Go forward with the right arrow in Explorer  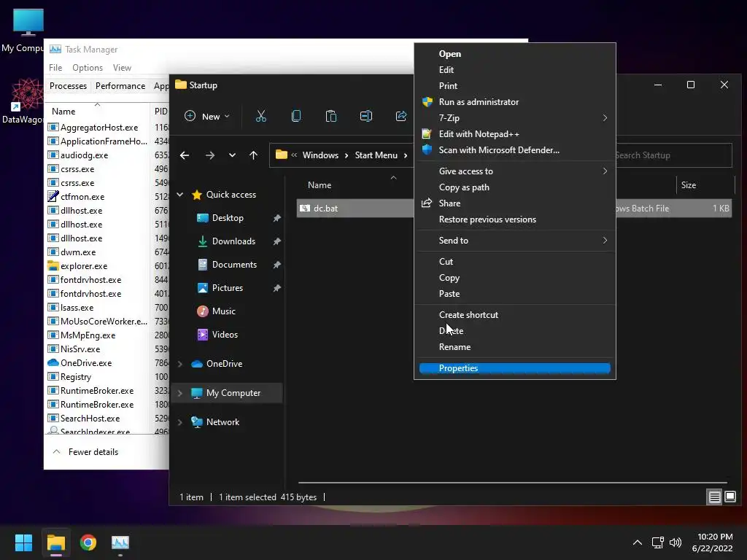(x=209, y=155)
